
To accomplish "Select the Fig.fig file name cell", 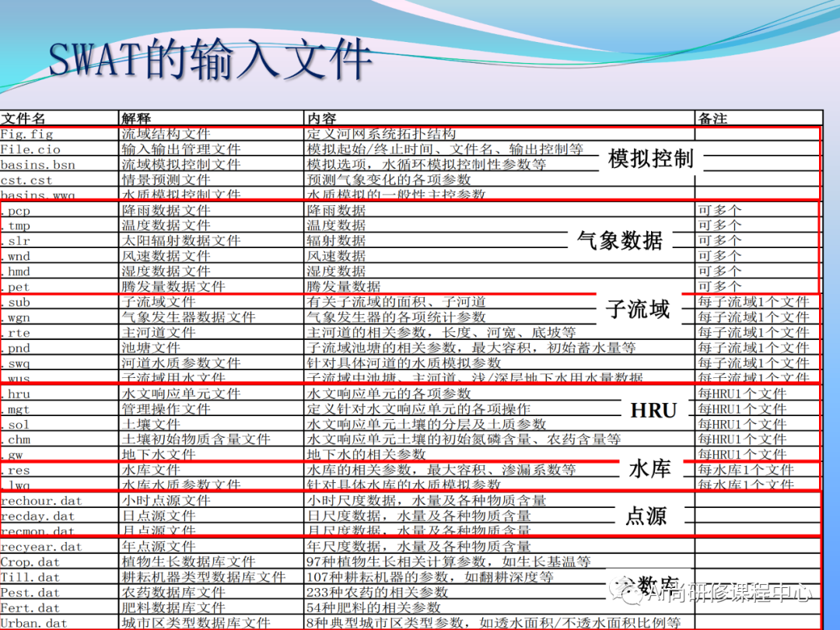I will coord(31,134).
